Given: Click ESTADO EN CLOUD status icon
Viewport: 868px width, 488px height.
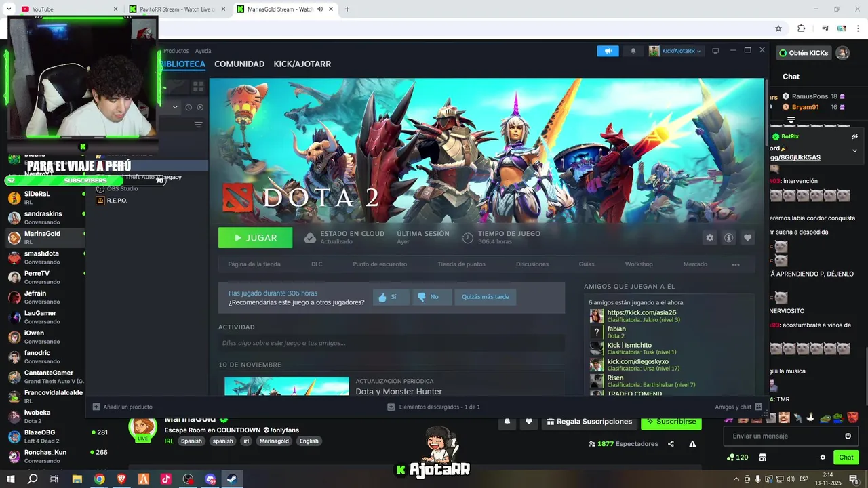Looking at the screenshot, I should click(310, 238).
